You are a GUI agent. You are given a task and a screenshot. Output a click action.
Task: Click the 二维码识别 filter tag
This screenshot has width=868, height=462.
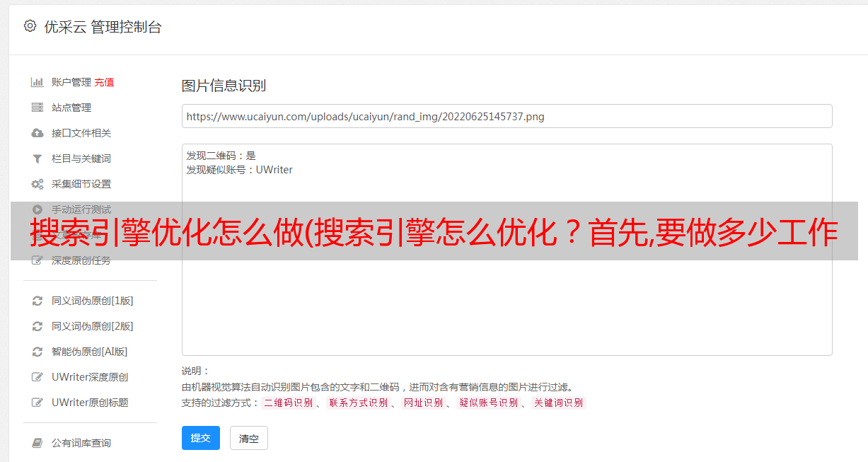coord(289,403)
